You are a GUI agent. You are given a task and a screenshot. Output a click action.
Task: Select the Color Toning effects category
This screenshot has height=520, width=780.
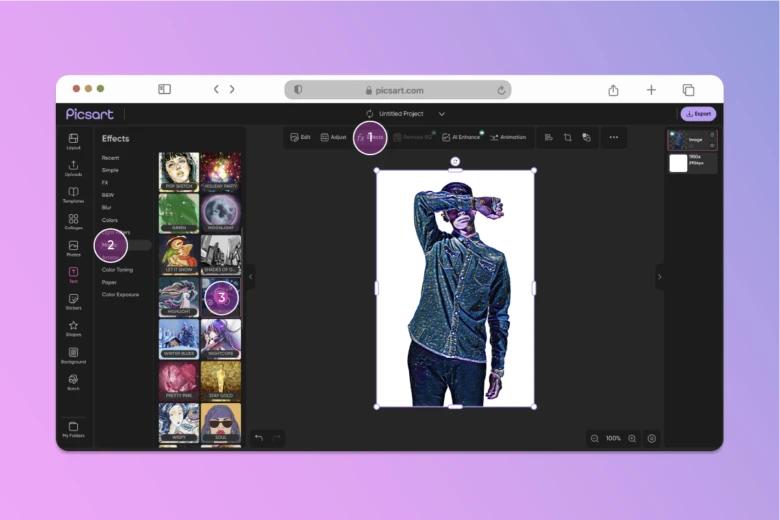(117, 269)
